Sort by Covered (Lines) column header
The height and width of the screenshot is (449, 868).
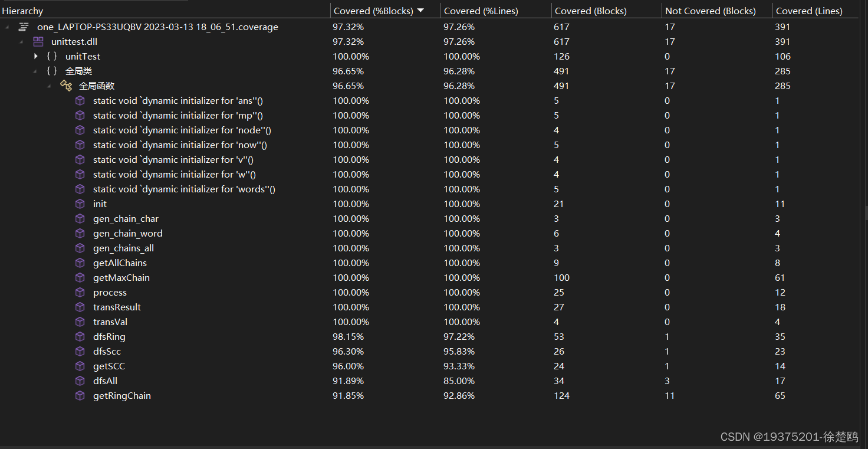(x=816, y=11)
